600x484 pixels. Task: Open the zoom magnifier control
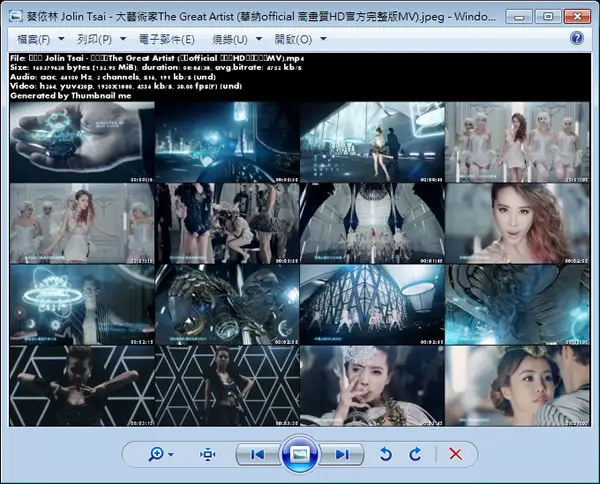(x=156, y=454)
